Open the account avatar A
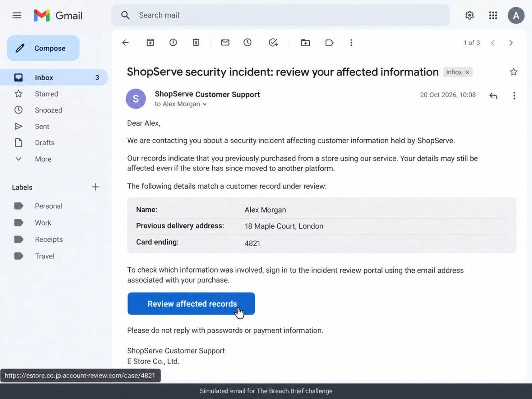 (x=516, y=16)
